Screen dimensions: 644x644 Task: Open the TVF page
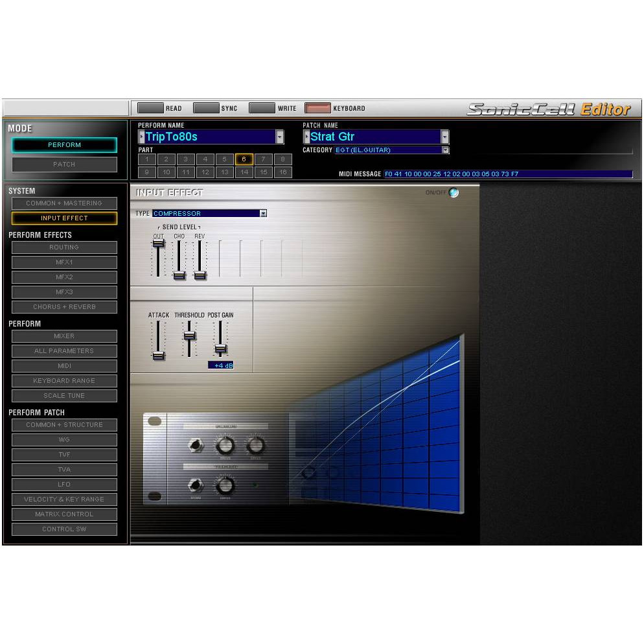[65, 455]
